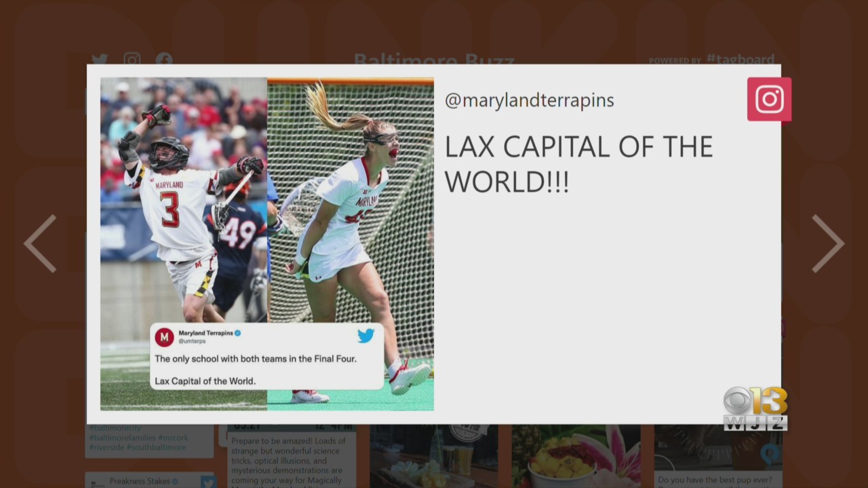Image resolution: width=868 pixels, height=488 pixels.
Task: Click the @marylandterrapins handle
Action: (529, 101)
